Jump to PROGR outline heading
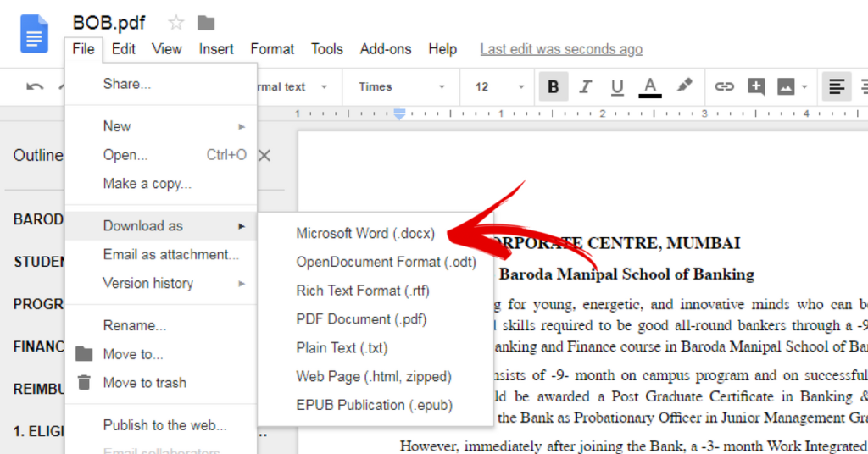 click(38, 304)
